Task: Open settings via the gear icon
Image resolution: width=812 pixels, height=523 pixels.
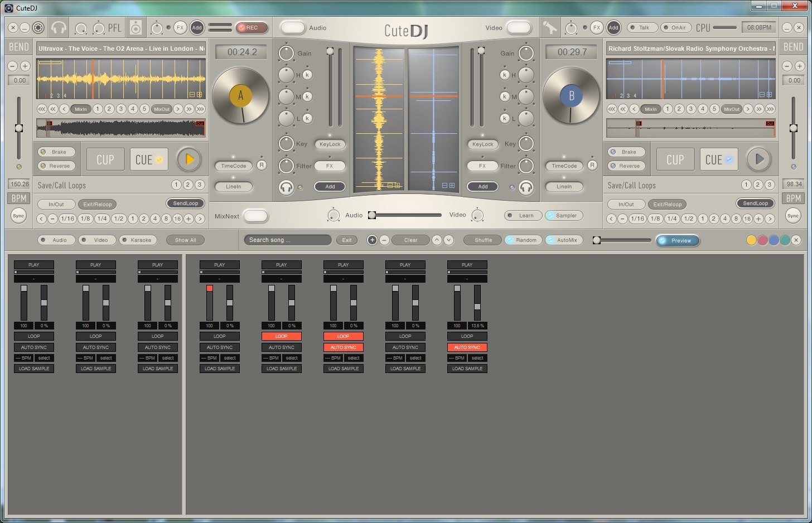Action: [38, 27]
